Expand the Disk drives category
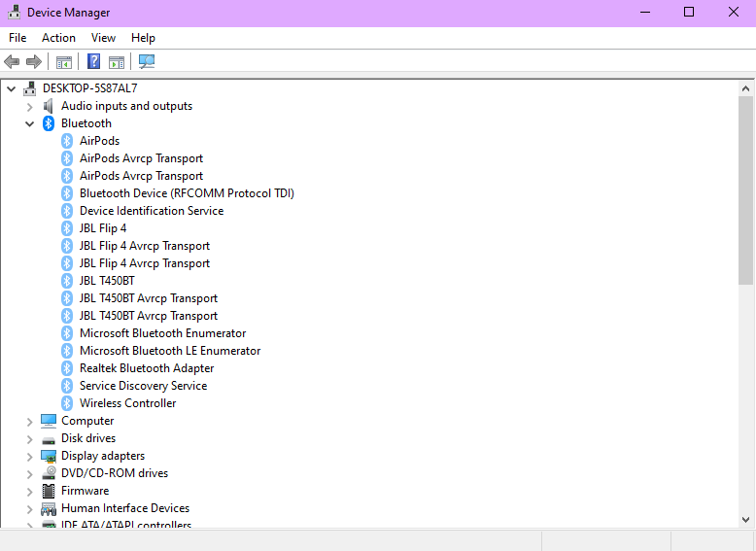Image resolution: width=756 pixels, height=551 pixels. pyautogui.click(x=30, y=439)
